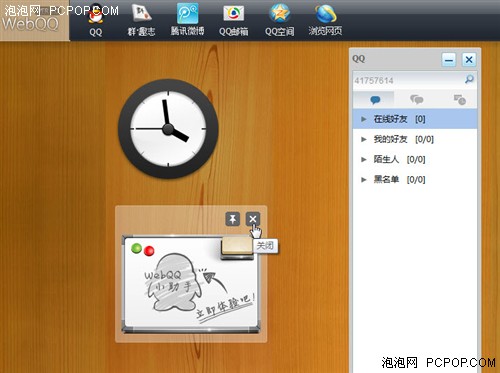Viewport: 500px width, 373px height.
Task: Close the WebQQ小助手 widget
Action: click(253, 219)
